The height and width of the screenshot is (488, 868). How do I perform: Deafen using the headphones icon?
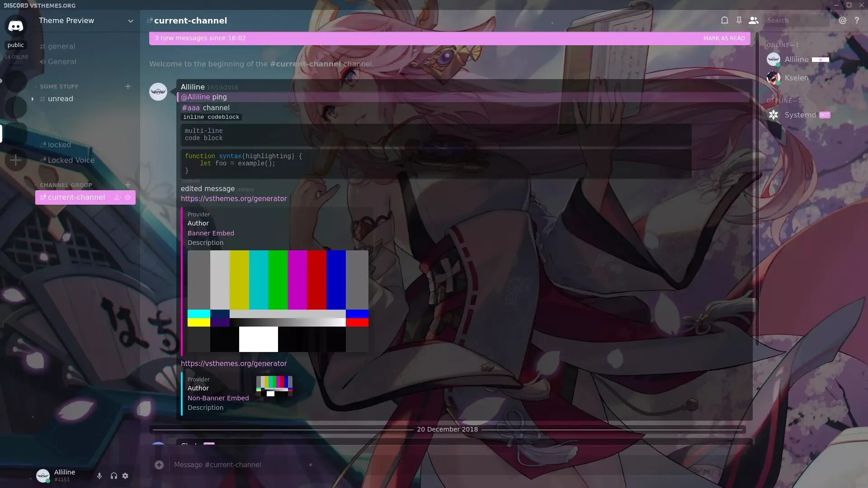[x=113, y=476]
